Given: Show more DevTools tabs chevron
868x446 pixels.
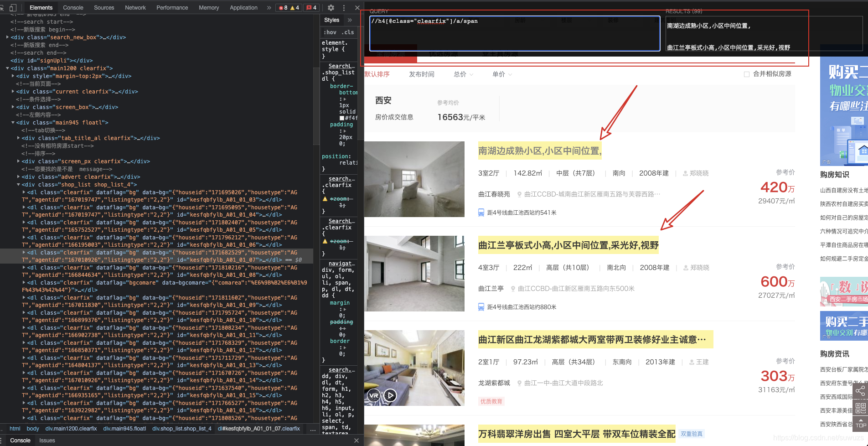Looking at the screenshot, I should click(269, 8).
